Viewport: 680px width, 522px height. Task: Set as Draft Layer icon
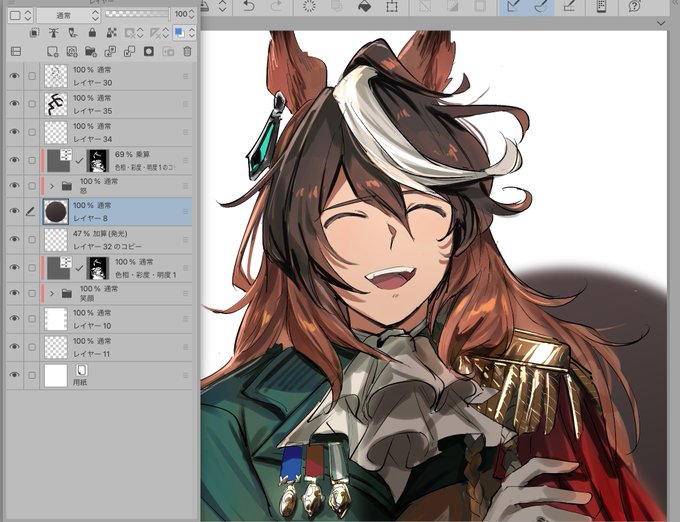73,33
